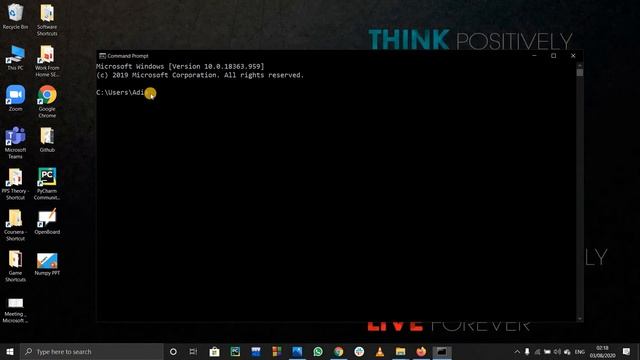
Task: Open the Software Shortcuts folder
Action: point(47,20)
